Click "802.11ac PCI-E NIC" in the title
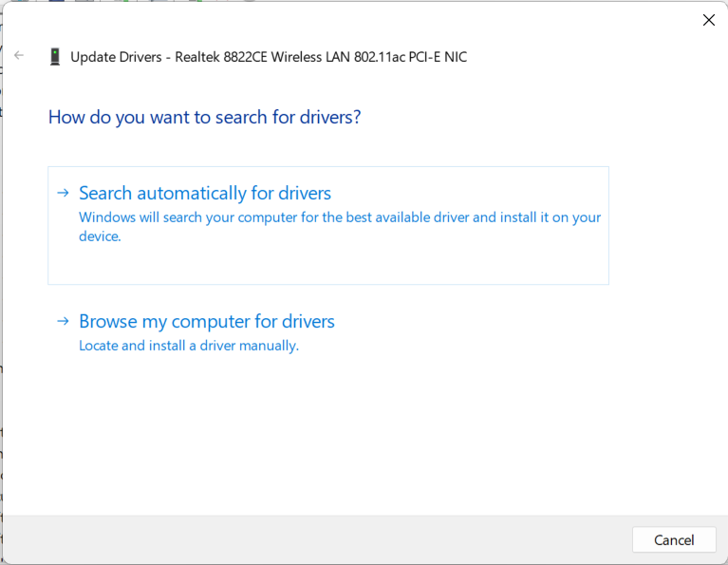The width and height of the screenshot is (728, 565). [410, 57]
